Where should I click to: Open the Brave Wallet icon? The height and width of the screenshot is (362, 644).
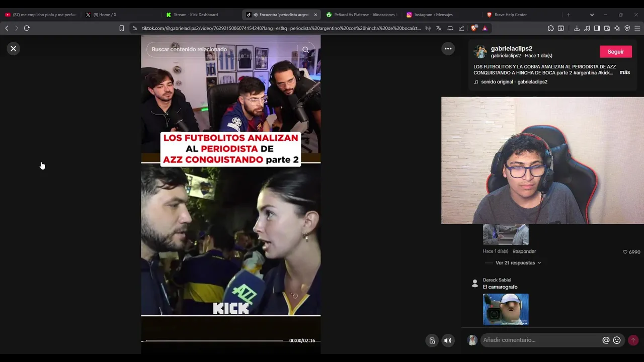(607, 28)
